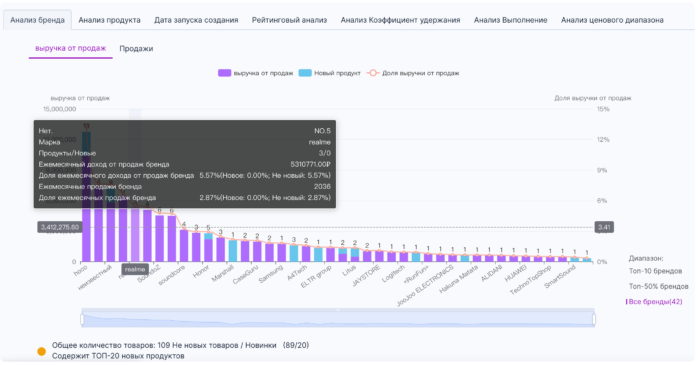The width and height of the screenshot is (698, 365).
Task: Select the Анализ Выполнение tab
Action: pos(511,20)
